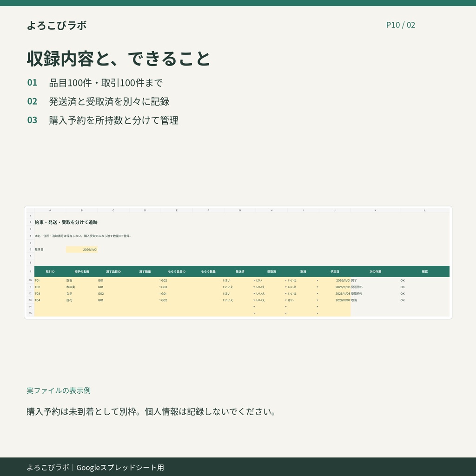This screenshot has width=476, height=476.
Task: Select cell T04 in the 取引ID column
Action: (x=50, y=300)
